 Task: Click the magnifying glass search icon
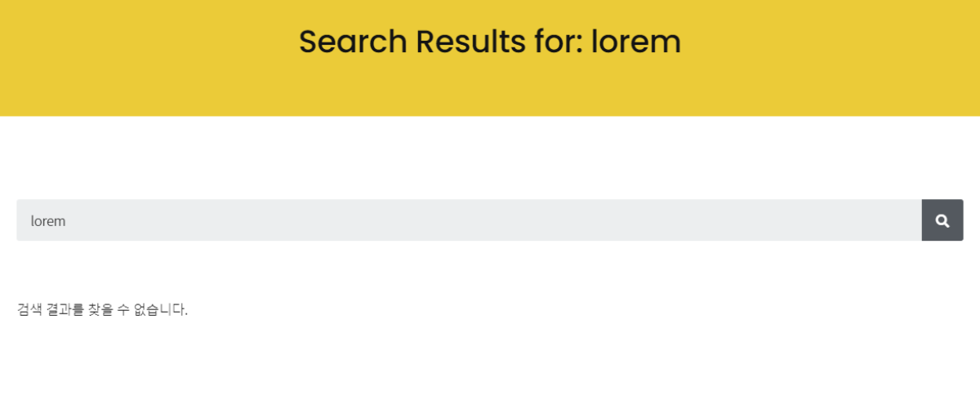point(942,220)
